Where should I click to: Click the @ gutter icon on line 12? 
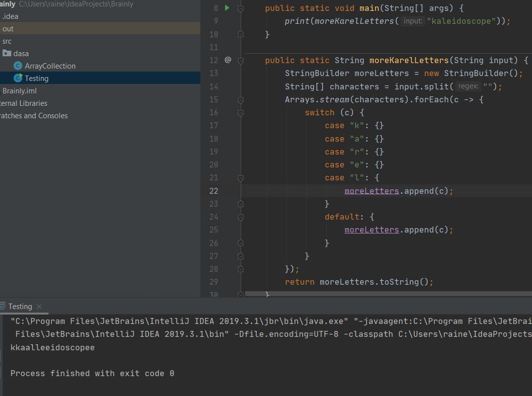pos(228,60)
